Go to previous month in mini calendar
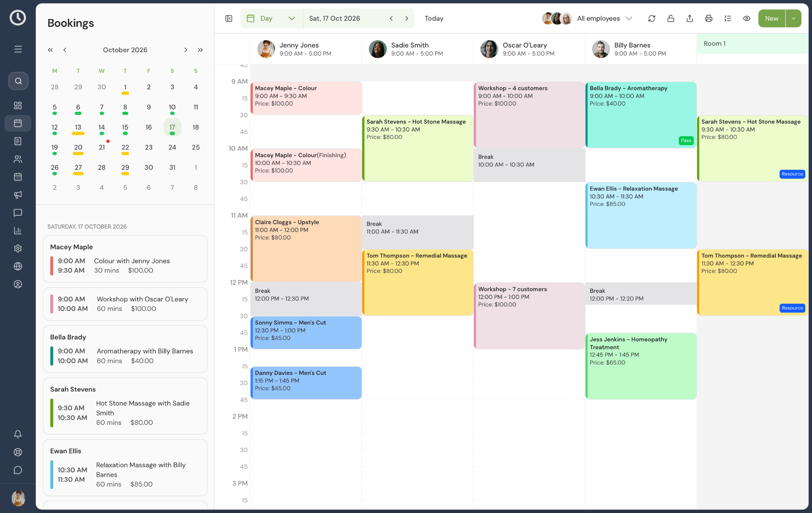 click(65, 50)
